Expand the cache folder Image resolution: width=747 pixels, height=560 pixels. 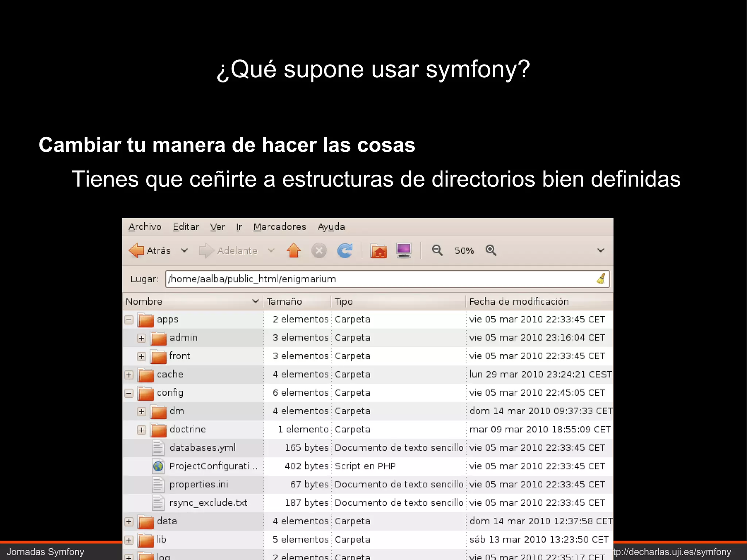(129, 375)
